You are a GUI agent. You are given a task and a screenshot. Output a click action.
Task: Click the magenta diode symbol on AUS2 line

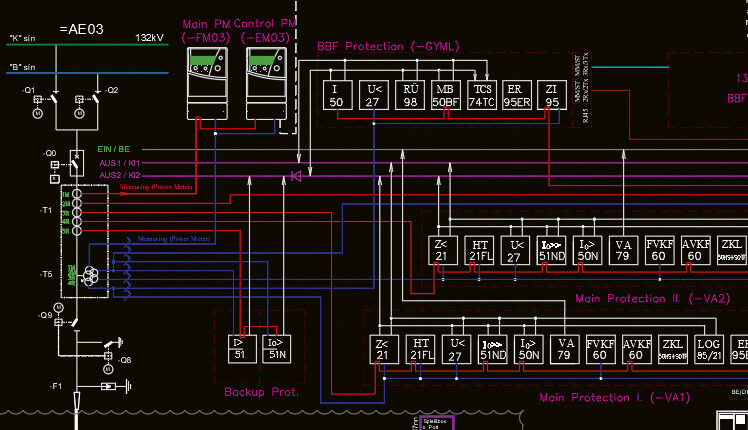pos(295,176)
